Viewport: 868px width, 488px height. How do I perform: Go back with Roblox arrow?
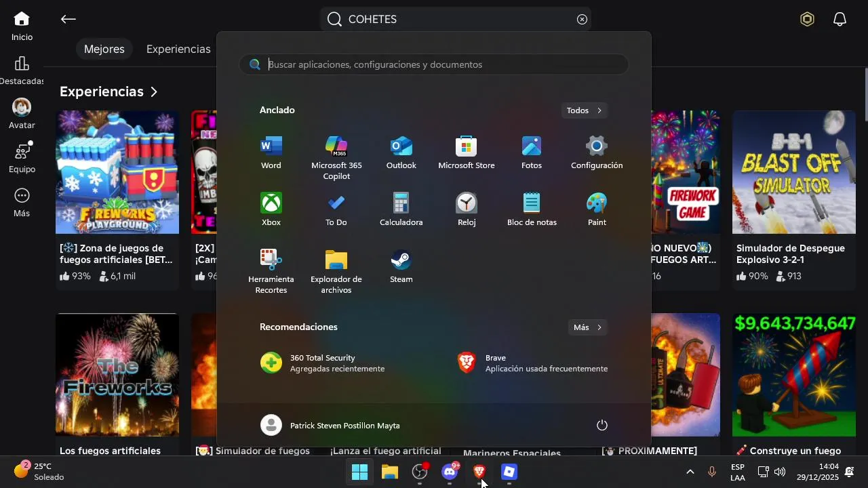[x=68, y=19]
